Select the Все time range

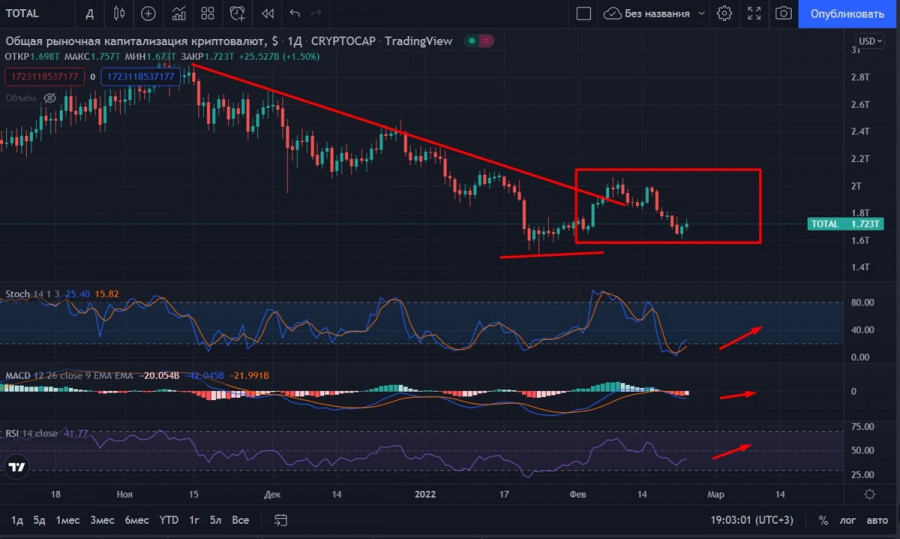[240, 520]
